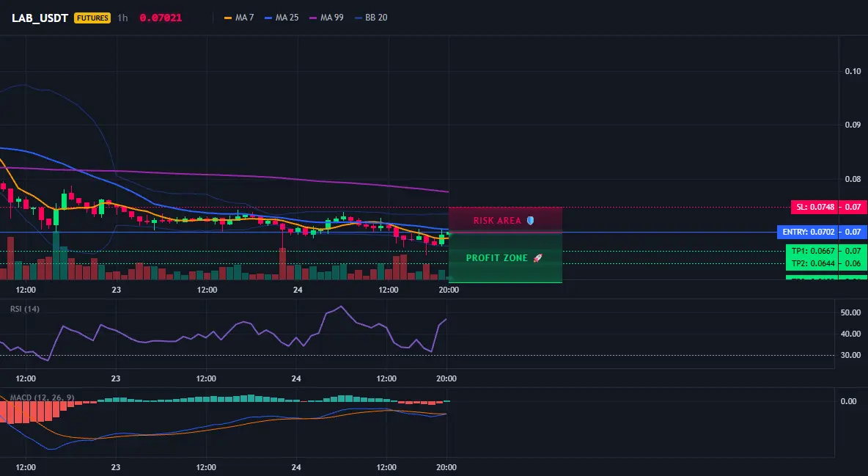
Task: Toggle the BB 20 legend entry
Action: (x=372, y=18)
